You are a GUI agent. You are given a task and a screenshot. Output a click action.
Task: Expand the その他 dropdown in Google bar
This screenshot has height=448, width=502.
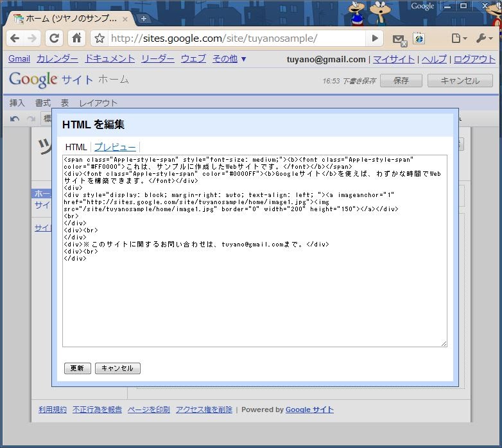[x=229, y=59]
